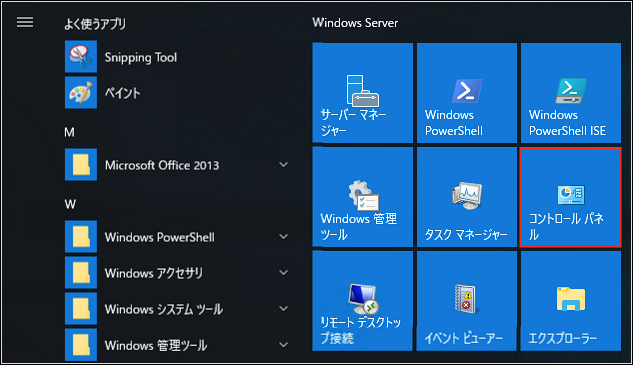This screenshot has height=365, width=633.
Task: Expand the Windows PowerShell folder chevron
Action: [x=284, y=237]
